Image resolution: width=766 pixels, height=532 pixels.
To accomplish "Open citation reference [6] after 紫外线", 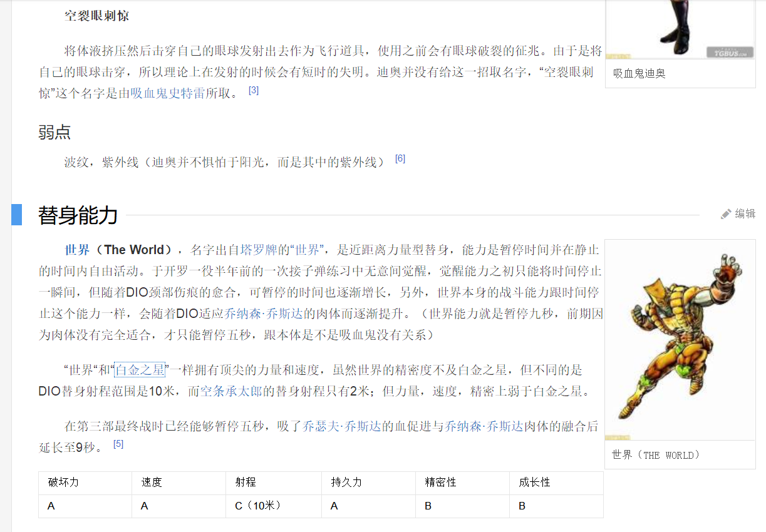I will coord(400,159).
